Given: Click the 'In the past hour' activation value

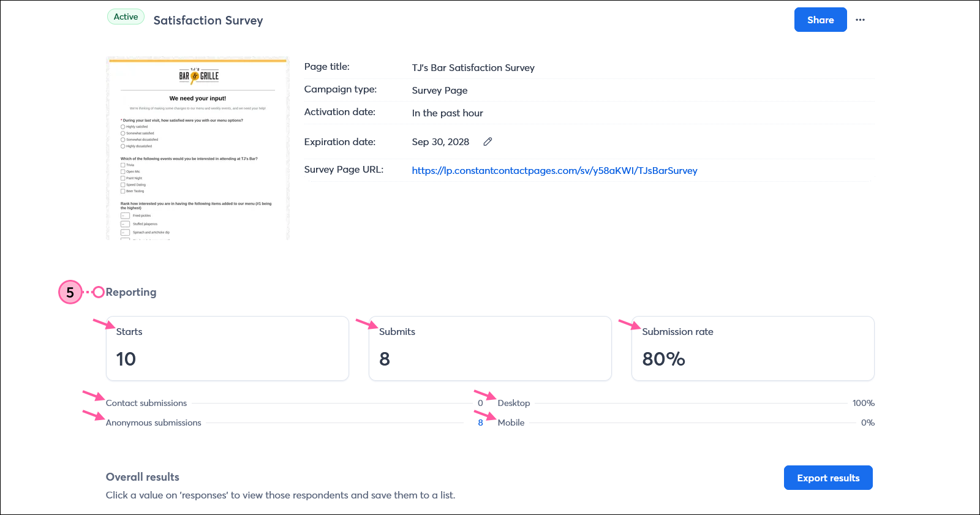Looking at the screenshot, I should pos(447,113).
